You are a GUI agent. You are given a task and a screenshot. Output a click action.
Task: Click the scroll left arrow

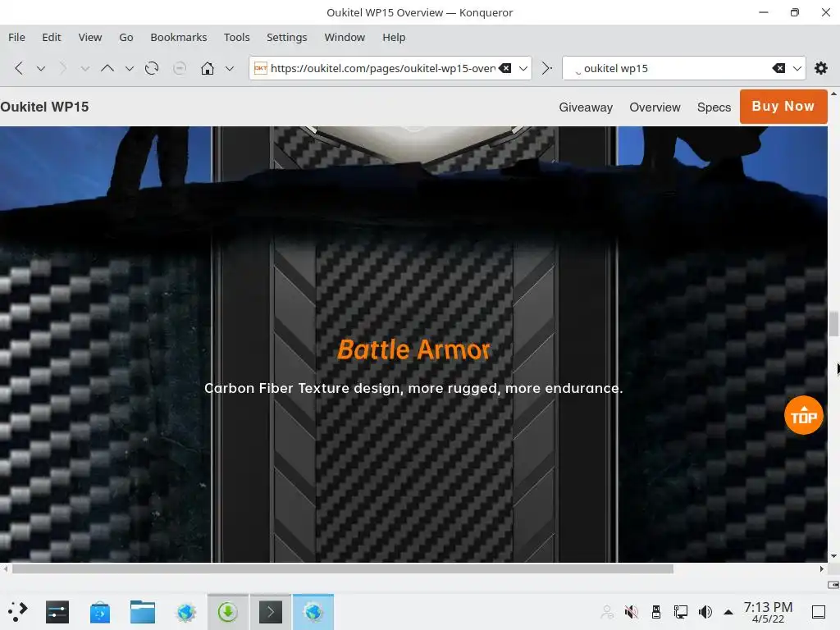(6, 569)
